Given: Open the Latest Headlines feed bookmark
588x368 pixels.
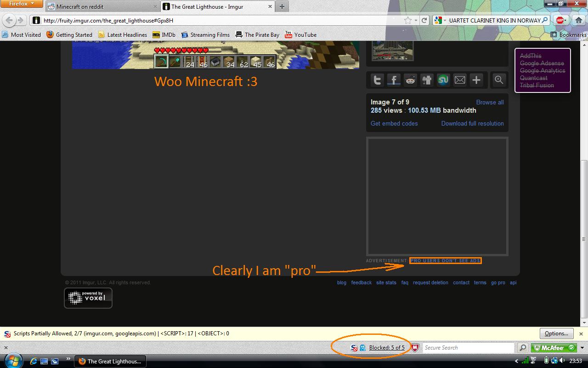Looking at the screenshot, I should click(x=123, y=34).
